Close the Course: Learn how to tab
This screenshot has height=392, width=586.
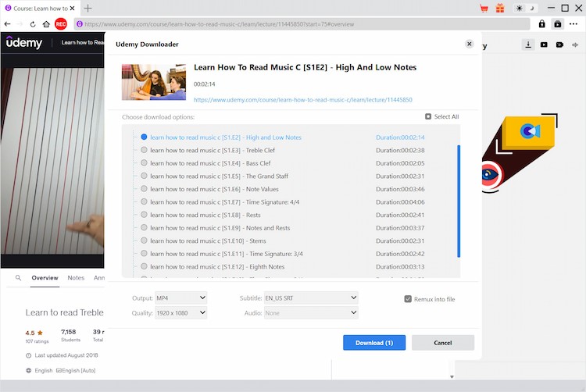72,9
